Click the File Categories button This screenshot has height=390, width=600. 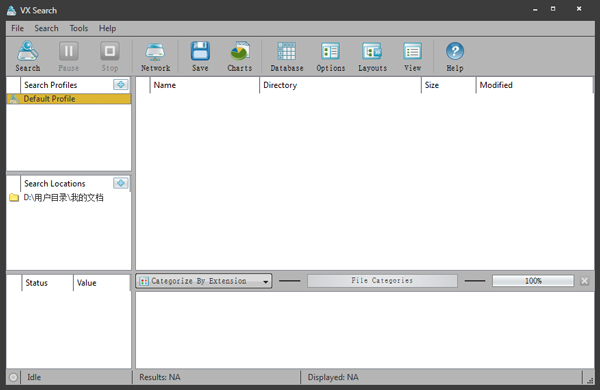pos(382,281)
